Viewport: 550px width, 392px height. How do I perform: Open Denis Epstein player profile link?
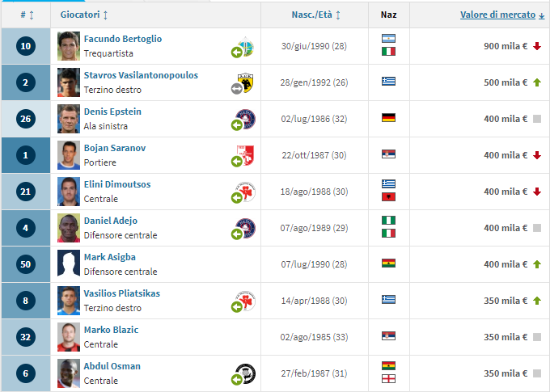(x=112, y=112)
